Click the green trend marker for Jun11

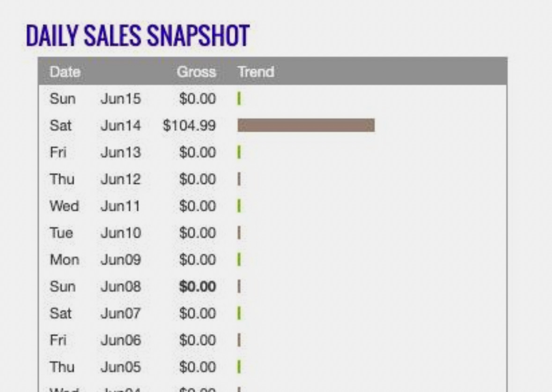click(239, 206)
